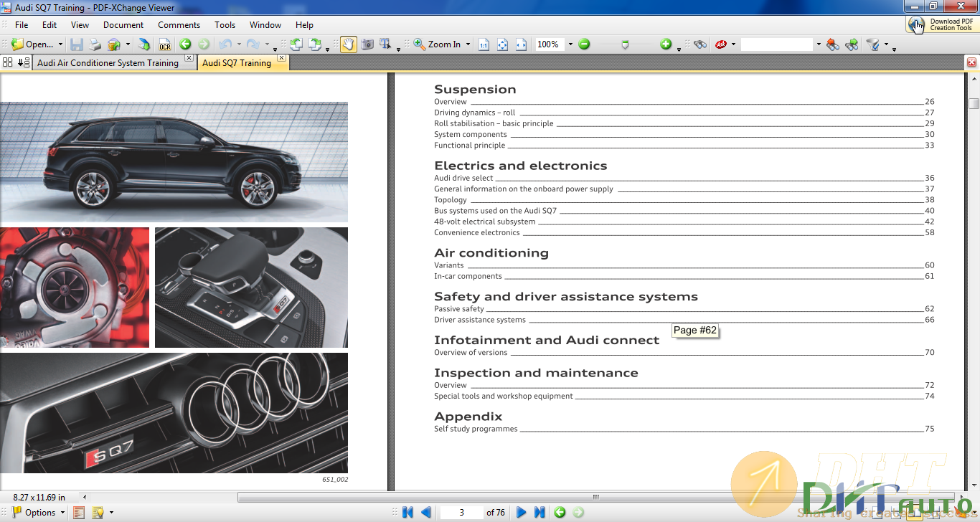Viewport: 980px width, 522px height.
Task: Select the Snapshot camera tool
Action: coord(367,44)
